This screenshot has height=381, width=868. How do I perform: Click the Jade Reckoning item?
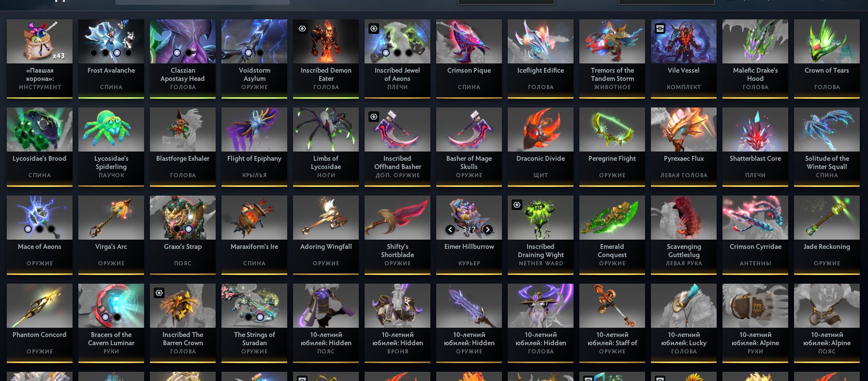827,235
